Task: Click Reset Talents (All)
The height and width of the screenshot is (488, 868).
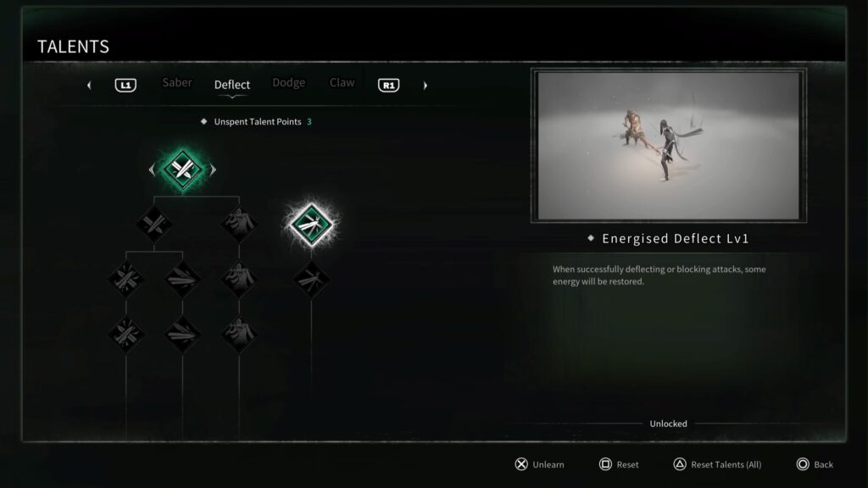Action: click(x=717, y=464)
